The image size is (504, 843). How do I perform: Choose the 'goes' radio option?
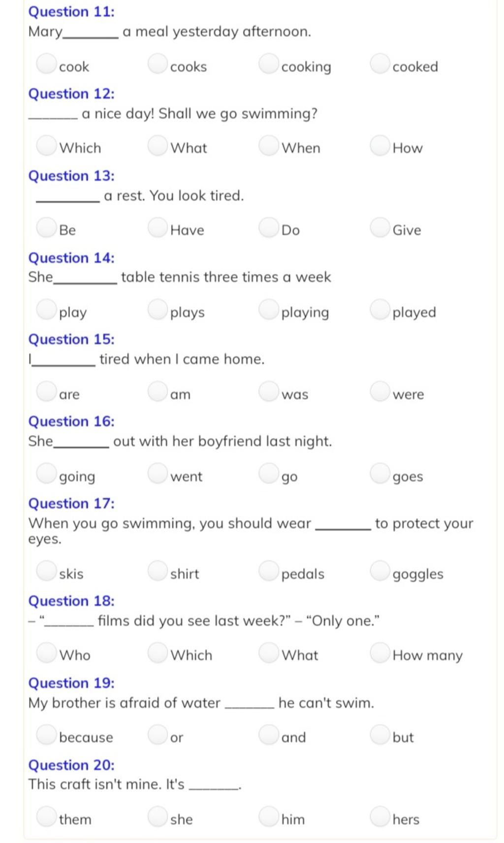click(380, 473)
